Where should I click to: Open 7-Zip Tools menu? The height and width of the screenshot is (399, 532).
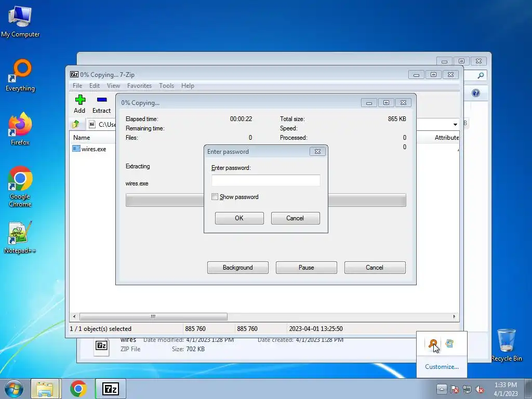[x=167, y=86]
